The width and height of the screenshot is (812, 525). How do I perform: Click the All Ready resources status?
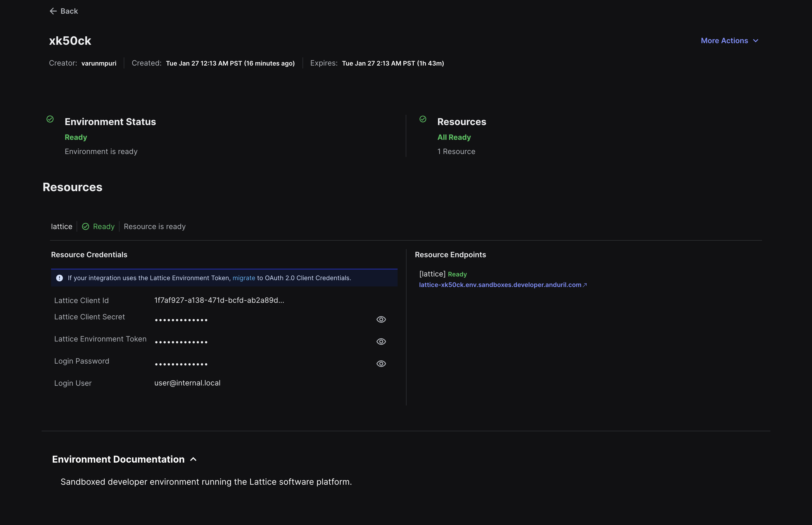(x=454, y=137)
